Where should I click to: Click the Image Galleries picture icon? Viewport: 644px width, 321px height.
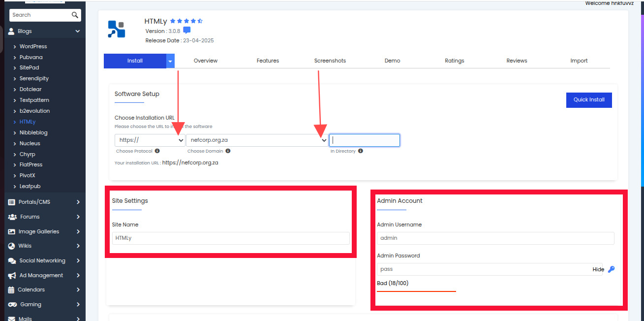point(11,231)
